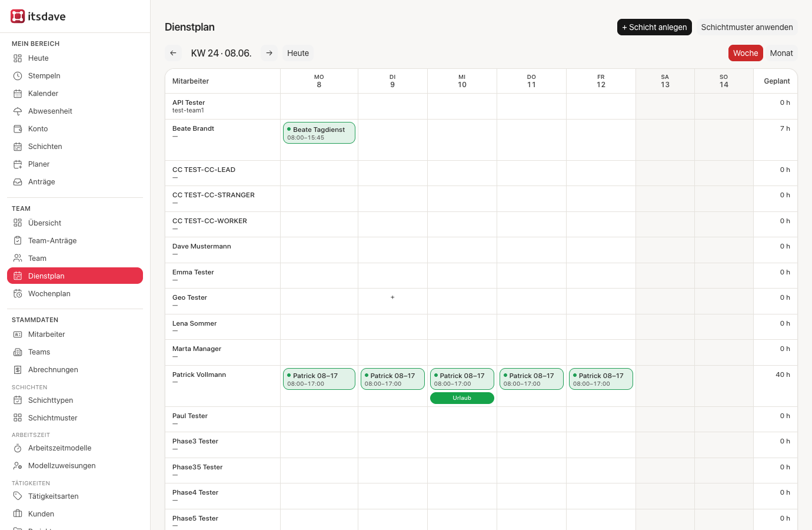The width and height of the screenshot is (812, 530).
Task: Switch to Monat view
Action: [781, 53]
